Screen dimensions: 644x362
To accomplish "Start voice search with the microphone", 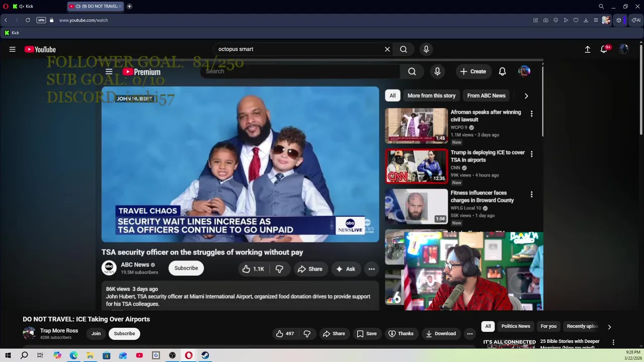I will pyautogui.click(x=426, y=49).
